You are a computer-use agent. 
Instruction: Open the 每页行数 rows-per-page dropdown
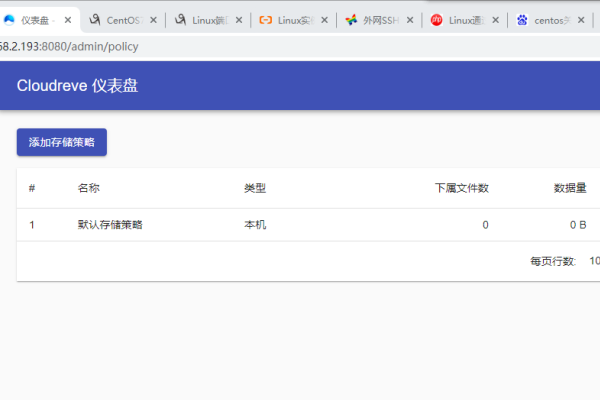tap(594, 261)
